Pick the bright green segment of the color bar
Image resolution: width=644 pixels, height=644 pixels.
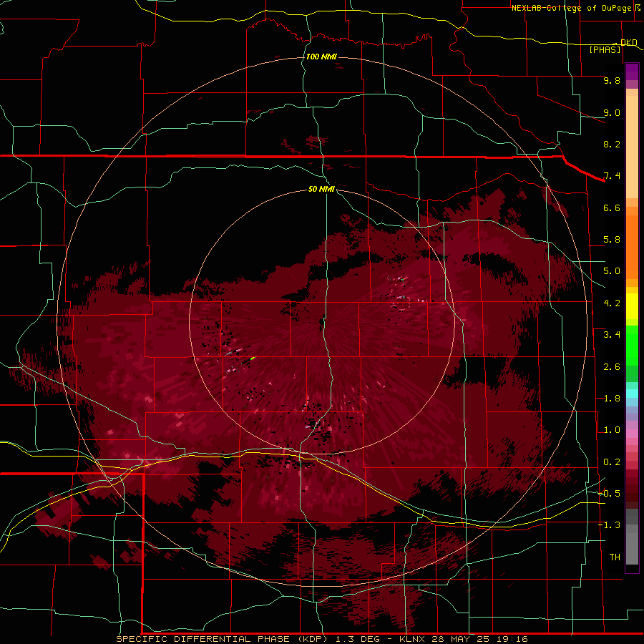click(x=632, y=345)
